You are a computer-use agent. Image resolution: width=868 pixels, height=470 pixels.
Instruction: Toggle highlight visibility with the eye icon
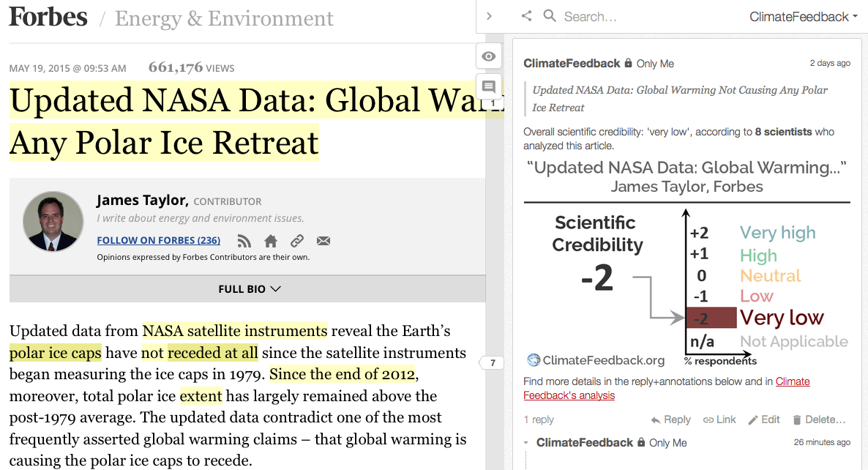489,56
